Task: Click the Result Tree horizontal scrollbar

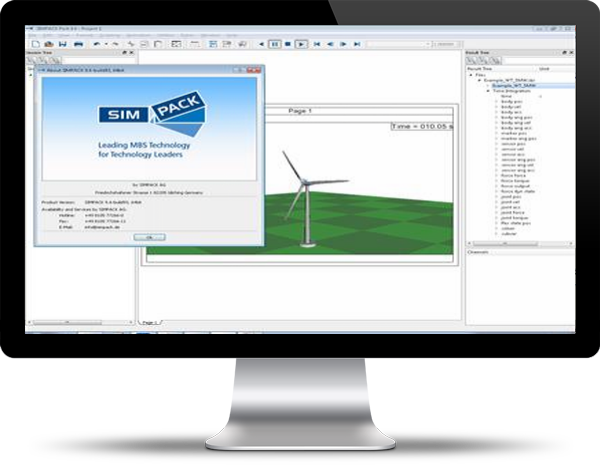Action: coord(505,244)
